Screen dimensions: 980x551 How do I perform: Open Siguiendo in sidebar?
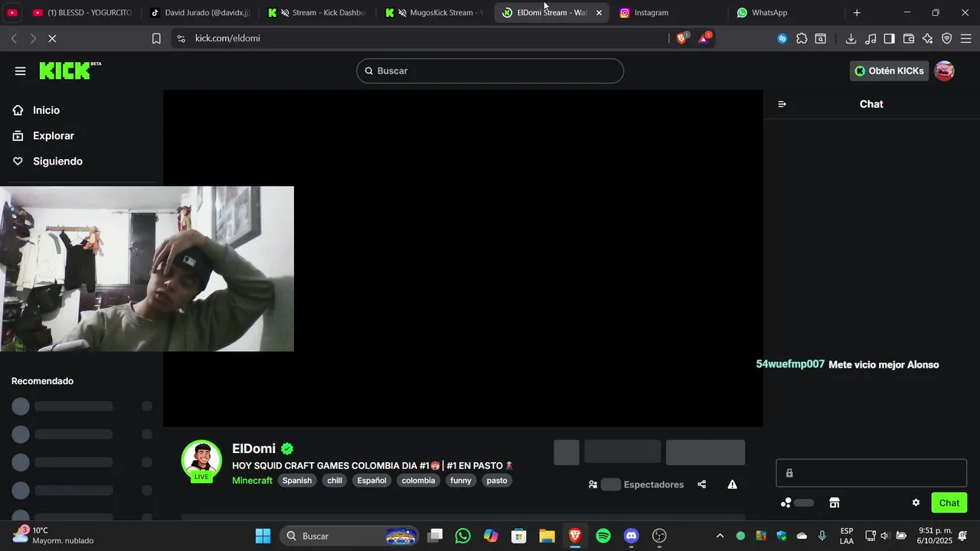pyautogui.click(x=57, y=161)
